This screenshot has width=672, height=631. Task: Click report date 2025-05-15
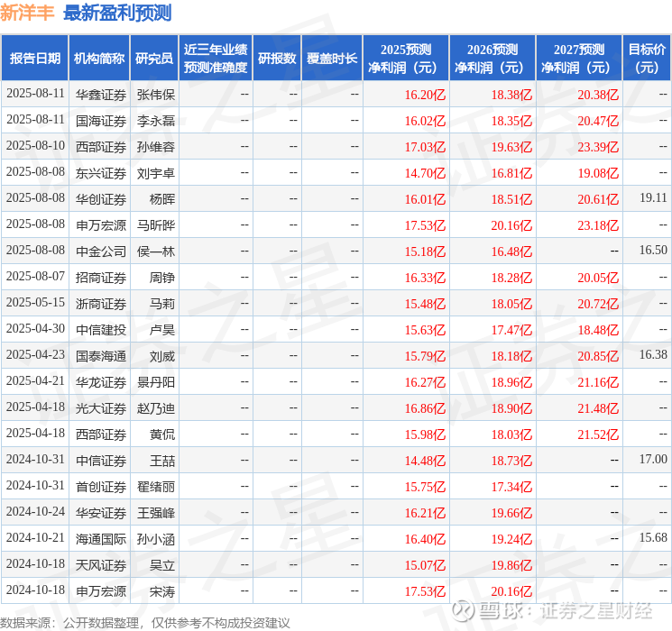(x=35, y=303)
